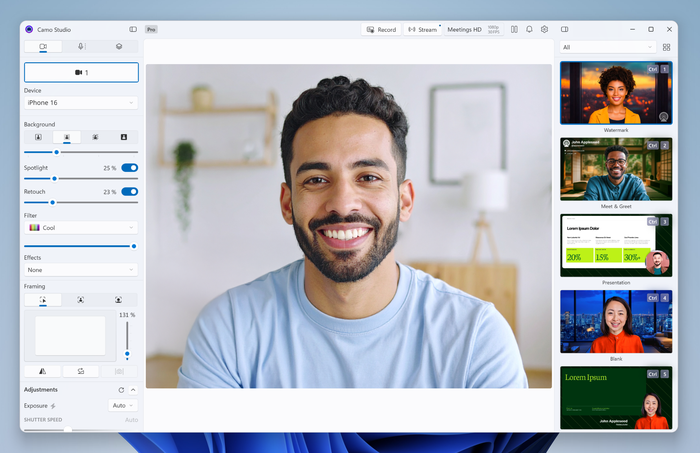Collapse the Adjustments section chevron

[133, 390]
